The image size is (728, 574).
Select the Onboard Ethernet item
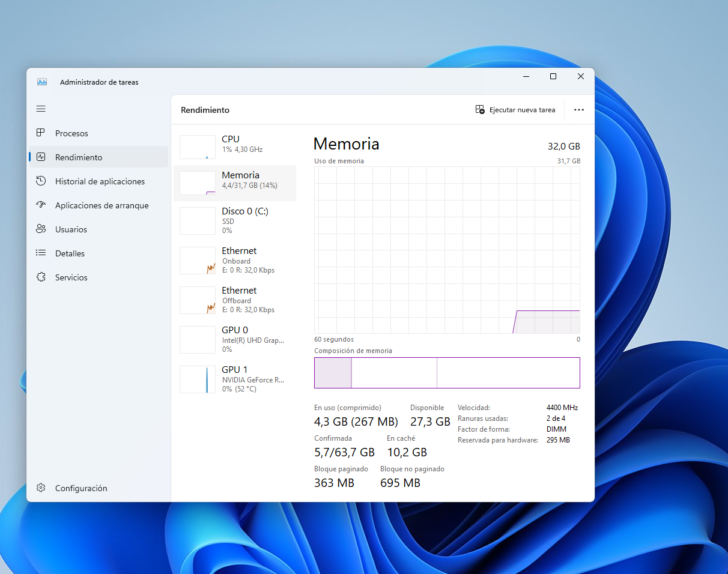pos(234,260)
